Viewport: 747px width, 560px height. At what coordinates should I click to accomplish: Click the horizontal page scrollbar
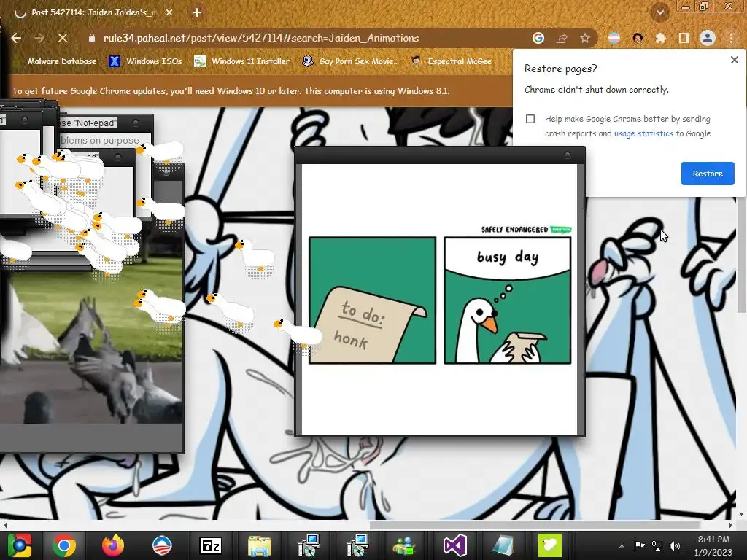click(535, 525)
